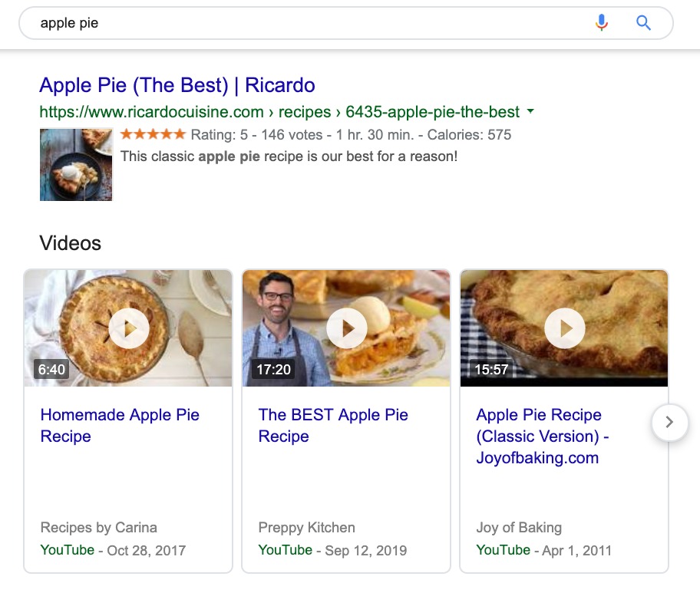The image size is (700, 606).
Task: Click YouTube source dated Oct 28, 2017
Action: [68, 550]
